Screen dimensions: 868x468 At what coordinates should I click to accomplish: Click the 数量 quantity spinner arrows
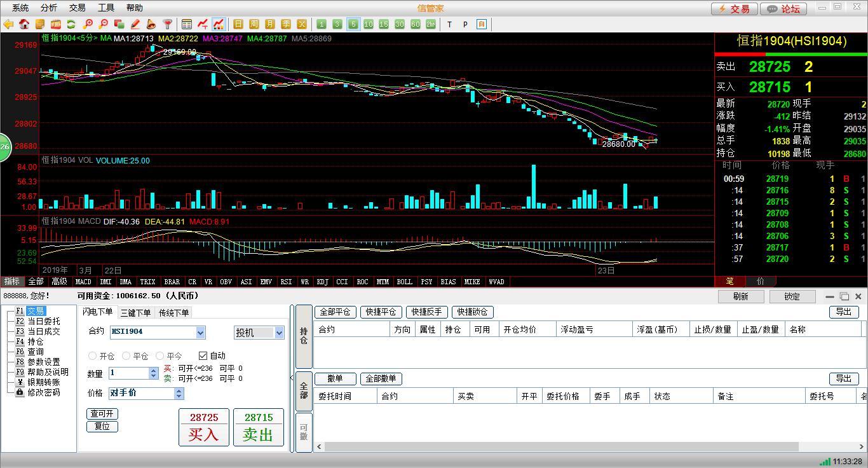153,373
